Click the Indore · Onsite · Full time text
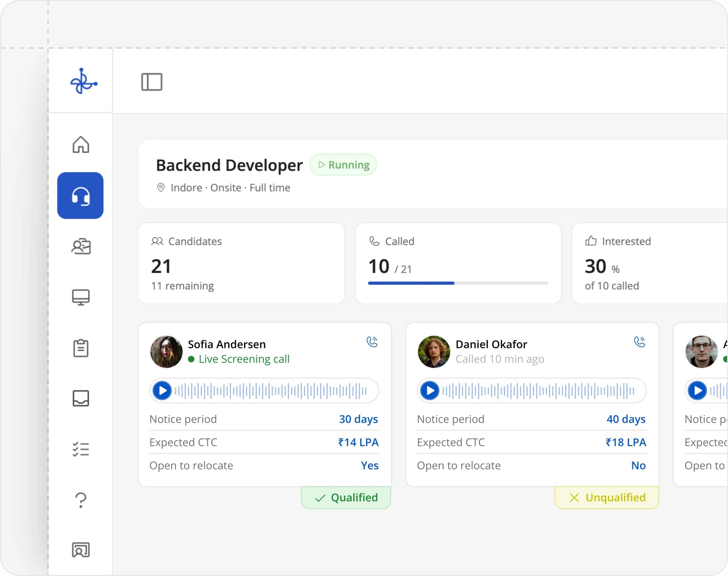This screenshot has width=728, height=576. [230, 187]
